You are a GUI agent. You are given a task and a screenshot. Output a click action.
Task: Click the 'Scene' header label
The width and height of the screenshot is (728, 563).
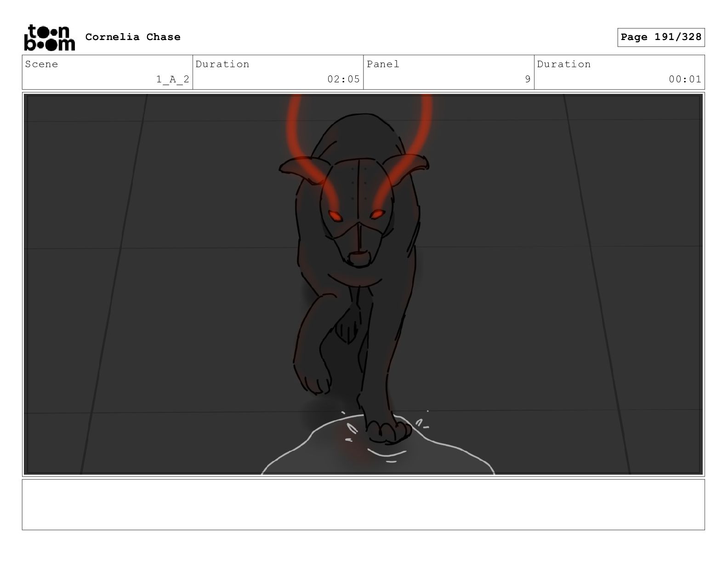pos(42,64)
